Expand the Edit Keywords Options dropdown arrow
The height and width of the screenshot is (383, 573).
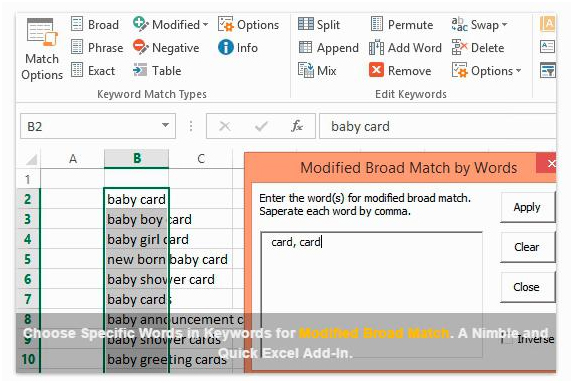518,71
